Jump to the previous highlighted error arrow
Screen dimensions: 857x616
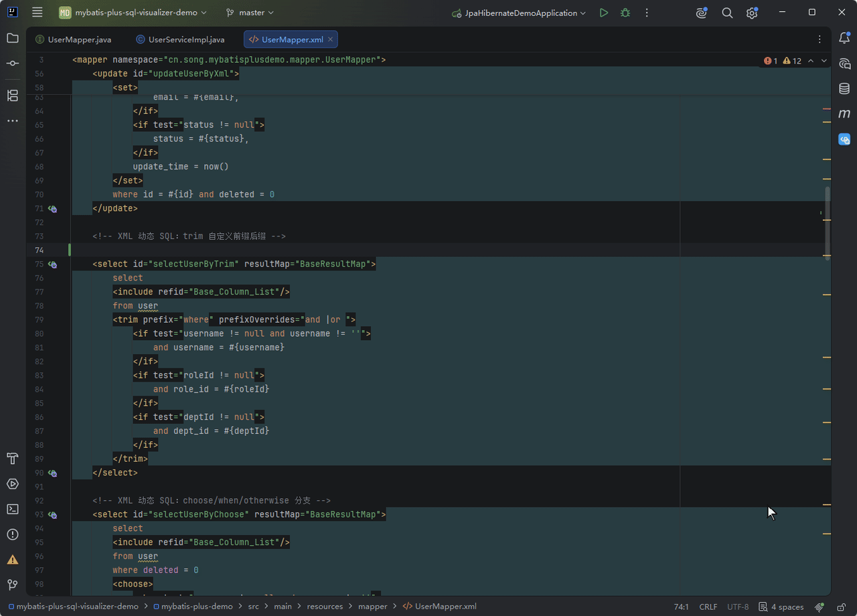(x=811, y=61)
